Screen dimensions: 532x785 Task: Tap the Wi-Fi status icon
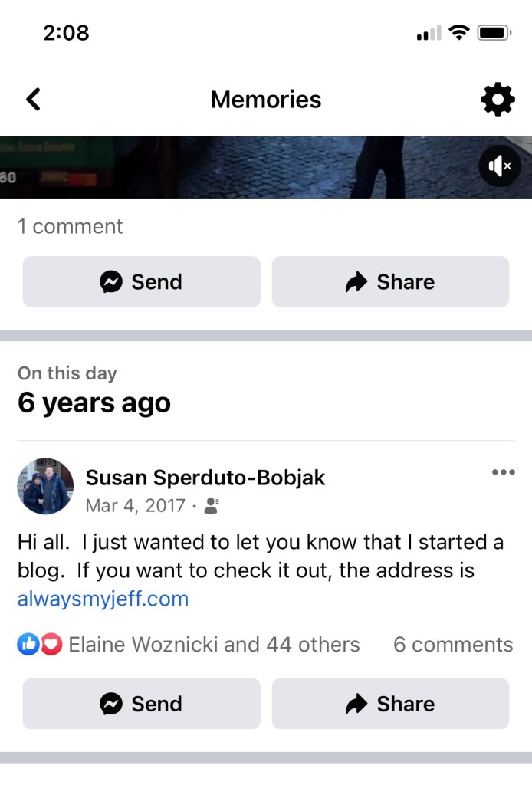pyautogui.click(x=459, y=32)
